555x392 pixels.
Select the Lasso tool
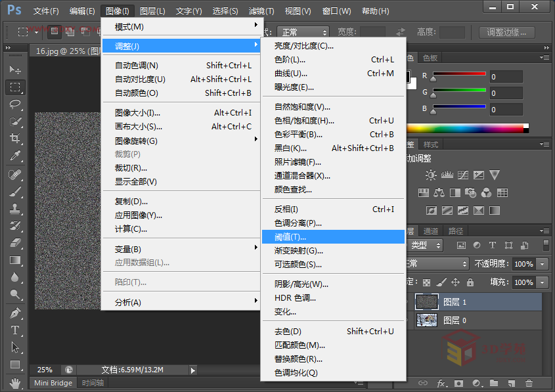[x=15, y=104]
